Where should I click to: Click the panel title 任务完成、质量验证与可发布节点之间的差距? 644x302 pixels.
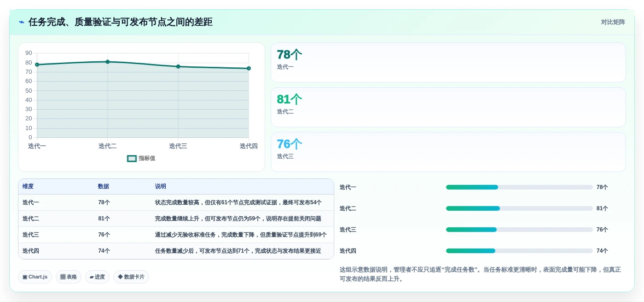(x=121, y=22)
